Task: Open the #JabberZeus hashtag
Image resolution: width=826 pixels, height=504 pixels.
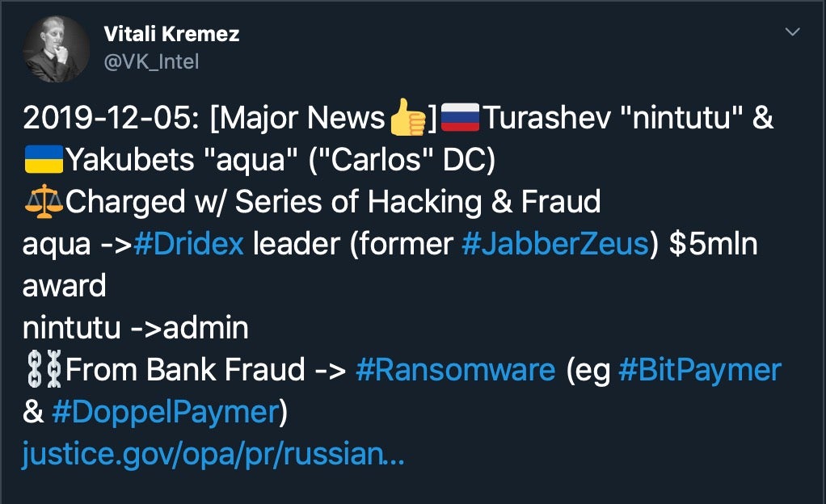Action: [x=554, y=244]
